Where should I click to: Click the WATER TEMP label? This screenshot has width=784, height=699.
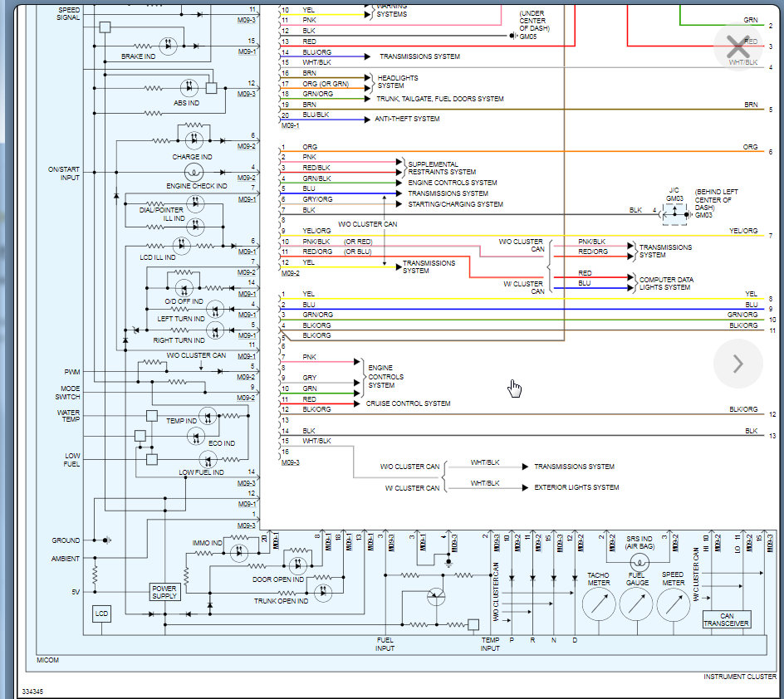68,416
